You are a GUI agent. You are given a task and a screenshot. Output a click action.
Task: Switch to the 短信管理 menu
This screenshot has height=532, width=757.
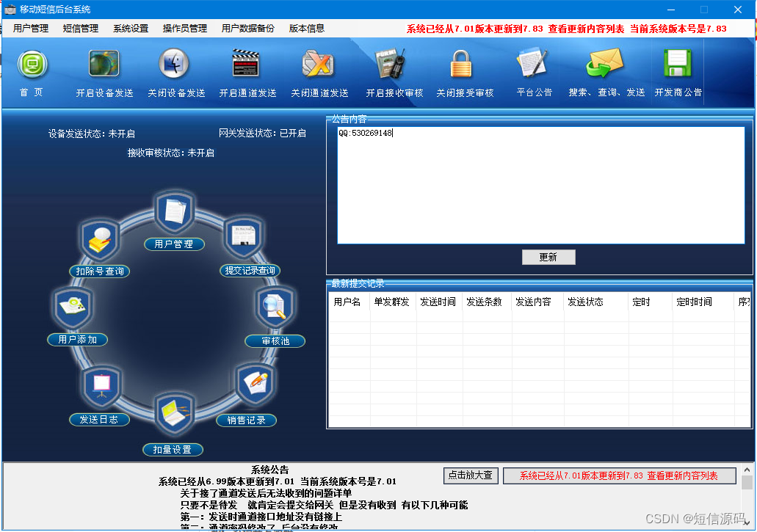(80, 29)
